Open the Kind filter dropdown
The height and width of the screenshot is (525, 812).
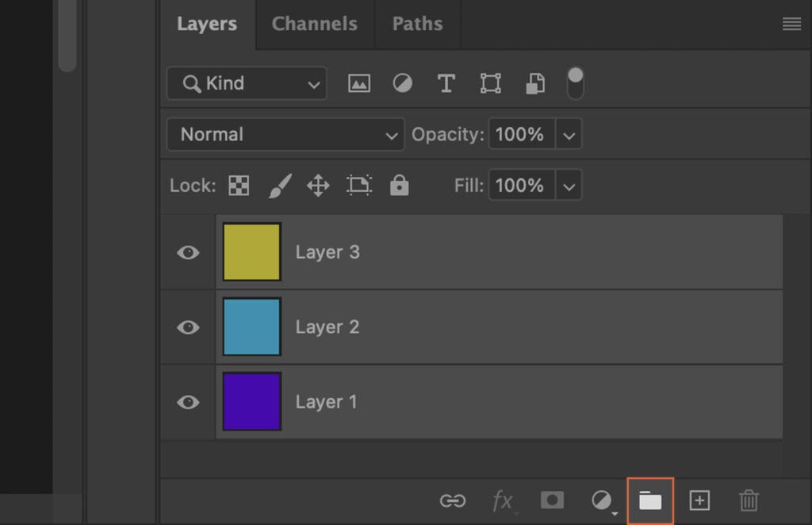pos(246,82)
